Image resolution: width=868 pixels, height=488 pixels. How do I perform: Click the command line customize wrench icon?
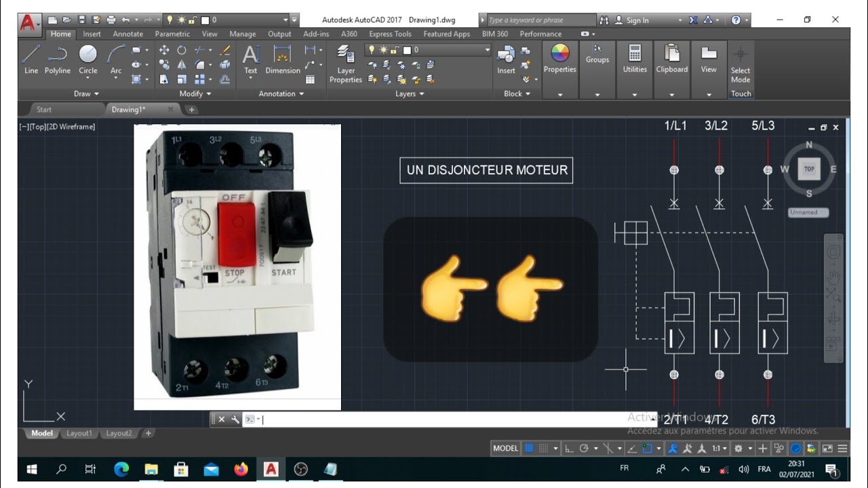pos(235,420)
